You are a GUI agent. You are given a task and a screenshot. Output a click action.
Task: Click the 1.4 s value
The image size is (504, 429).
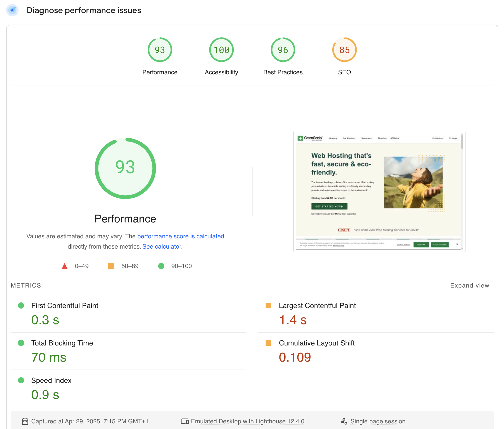point(293,320)
